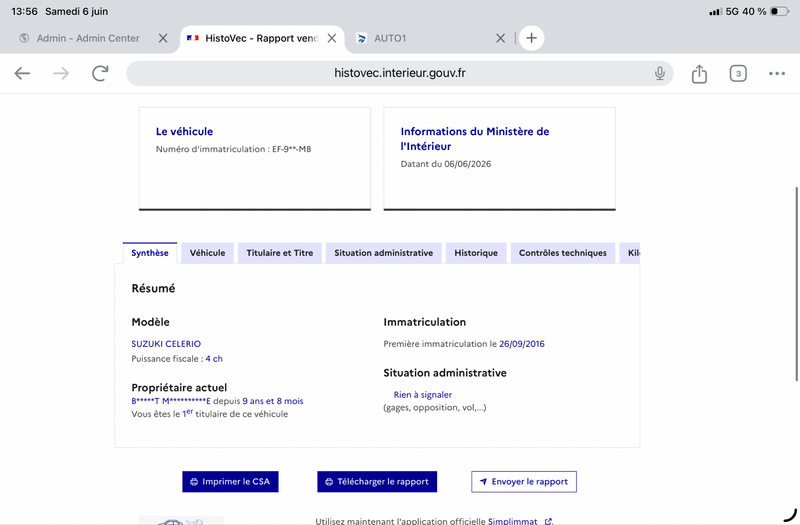Click the SUZUKI CELERIO model text
This screenshot has height=525, width=800.
coord(166,344)
